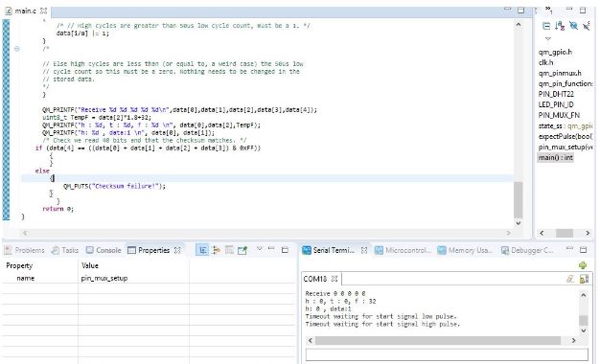600x364 pixels.
Task: Click the 'return 0;' line in the editor
Action: coord(58,209)
